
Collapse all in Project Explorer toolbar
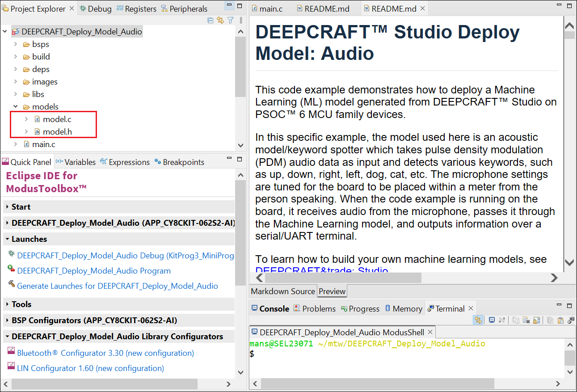click(x=211, y=20)
